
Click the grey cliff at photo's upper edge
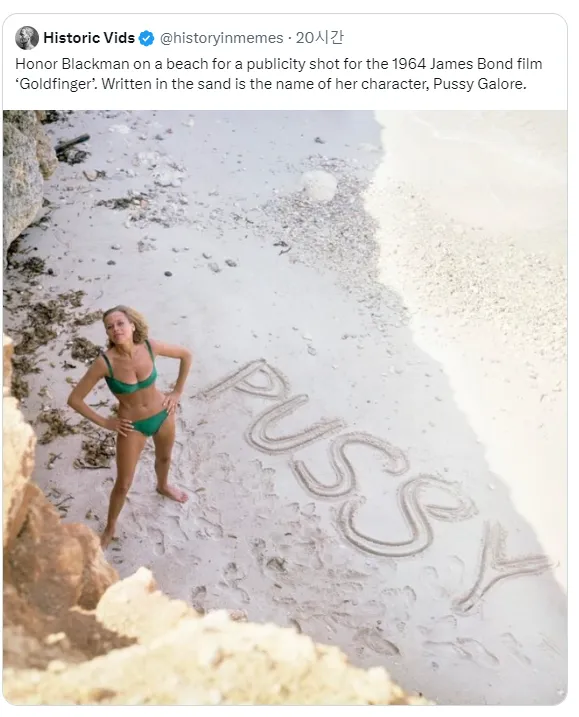click(27, 176)
